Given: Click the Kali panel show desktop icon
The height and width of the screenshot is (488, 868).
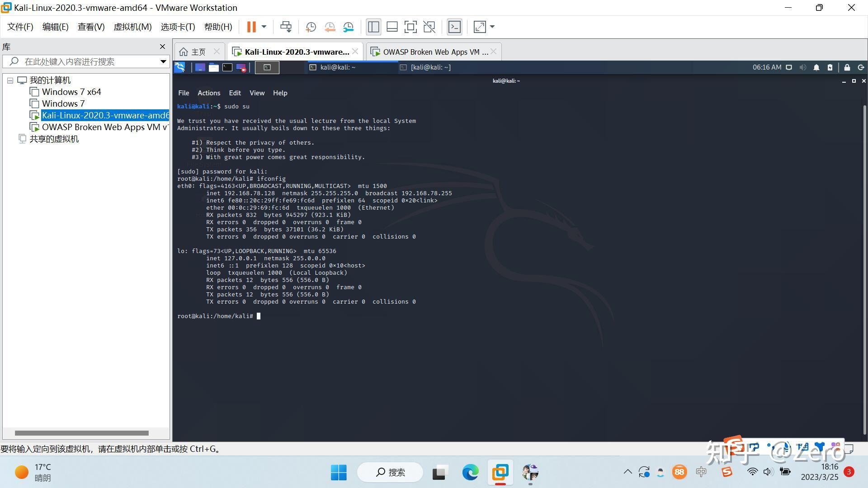Looking at the screenshot, I should click(200, 67).
